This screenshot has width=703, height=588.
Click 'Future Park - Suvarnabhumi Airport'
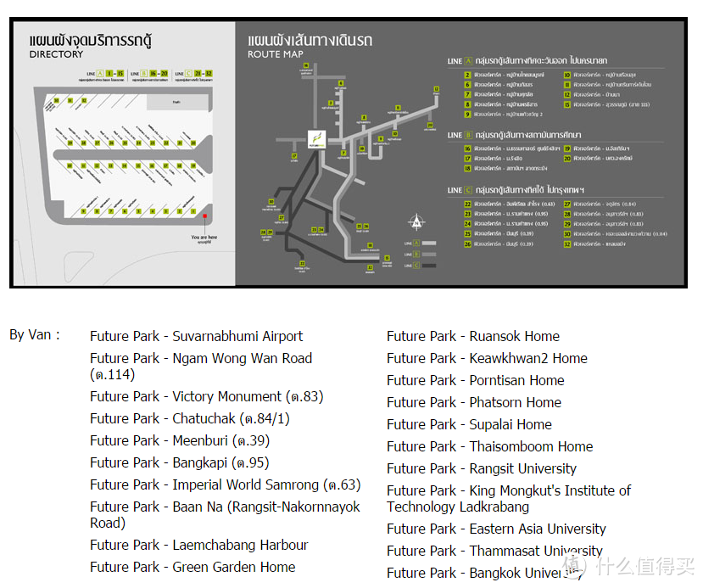(x=197, y=336)
